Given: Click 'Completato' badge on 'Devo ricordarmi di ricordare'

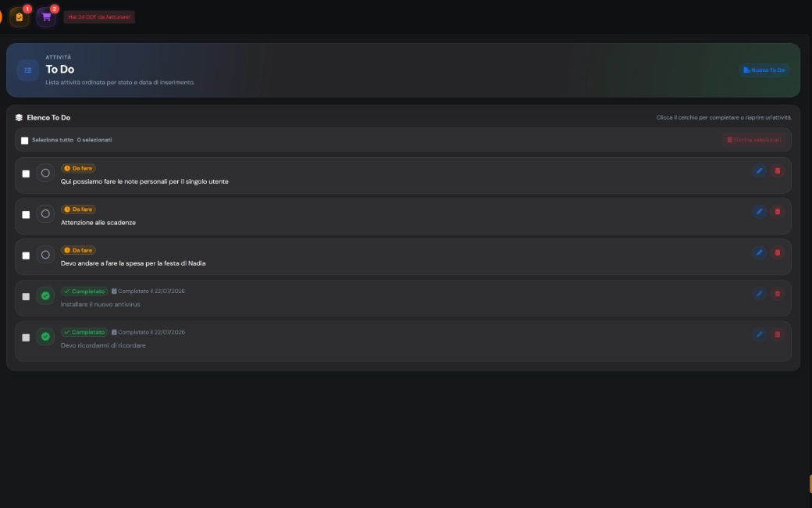Looking at the screenshot, I should pyautogui.click(x=84, y=332).
